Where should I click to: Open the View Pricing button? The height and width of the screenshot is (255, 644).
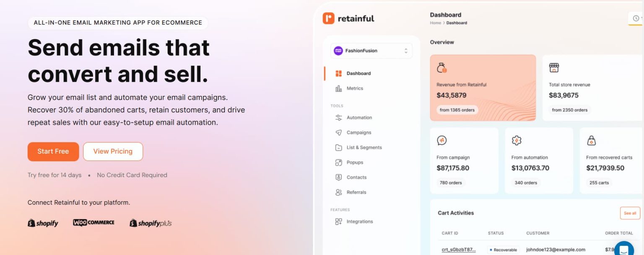pyautogui.click(x=113, y=152)
